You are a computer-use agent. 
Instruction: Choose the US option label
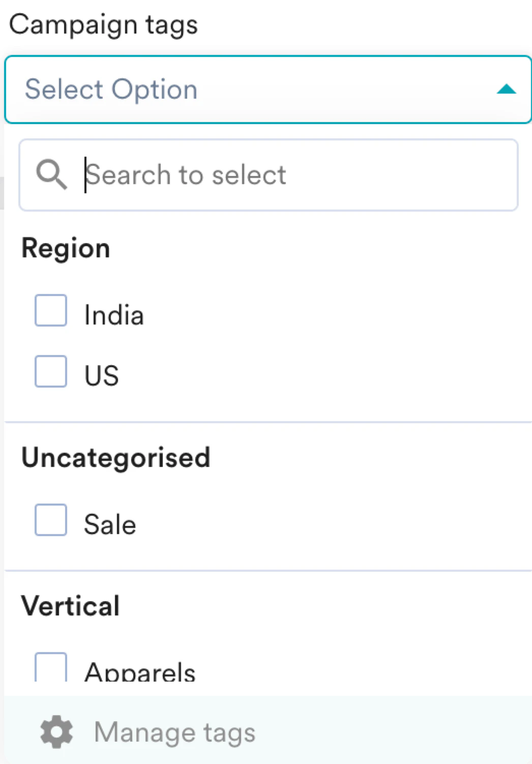click(x=102, y=376)
